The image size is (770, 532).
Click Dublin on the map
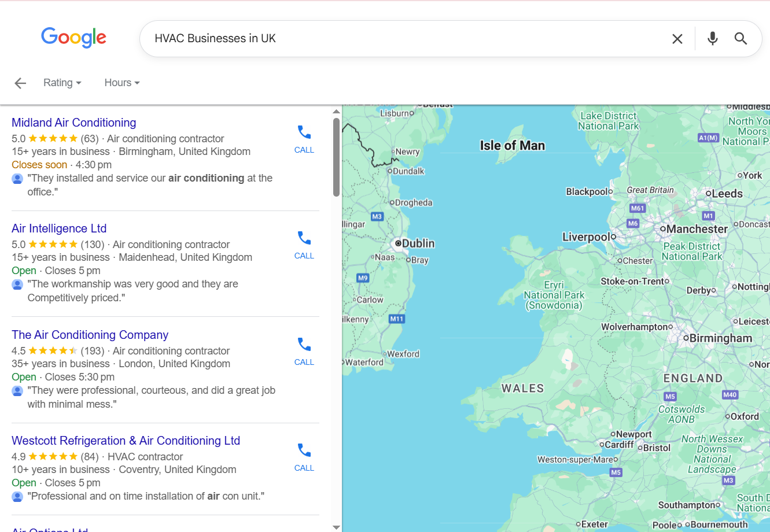[x=418, y=243]
